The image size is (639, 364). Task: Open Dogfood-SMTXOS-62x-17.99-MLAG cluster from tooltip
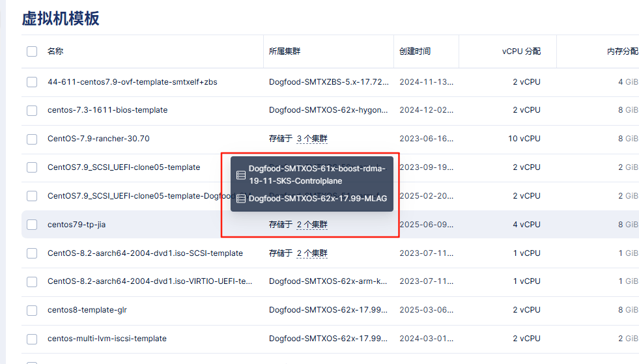point(318,199)
